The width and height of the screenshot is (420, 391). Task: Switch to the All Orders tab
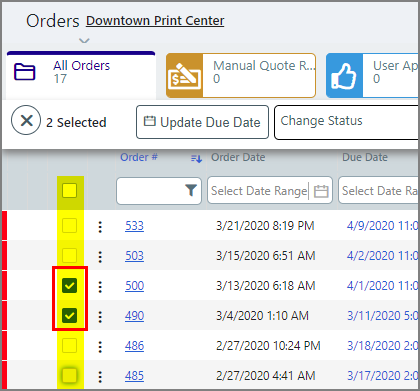click(81, 75)
